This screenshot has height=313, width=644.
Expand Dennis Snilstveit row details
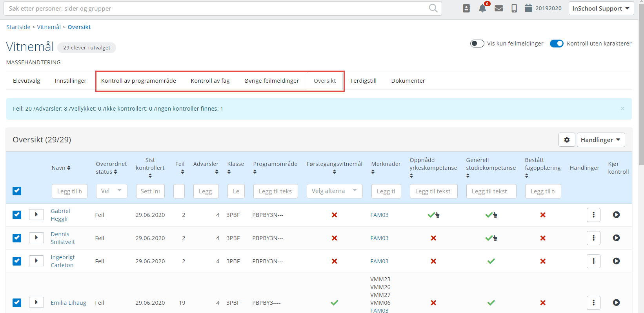pyautogui.click(x=36, y=238)
